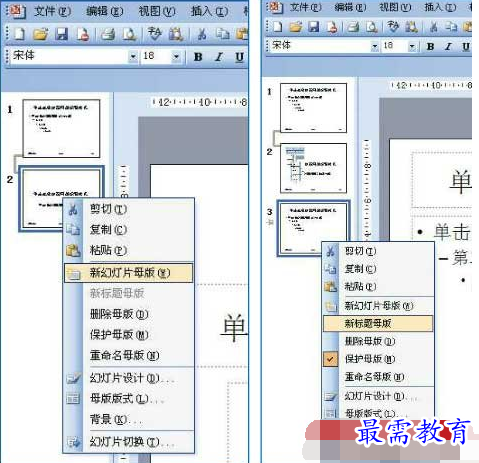Open 编辑(E) menu in left window
479x463 pixels.
click(105, 11)
